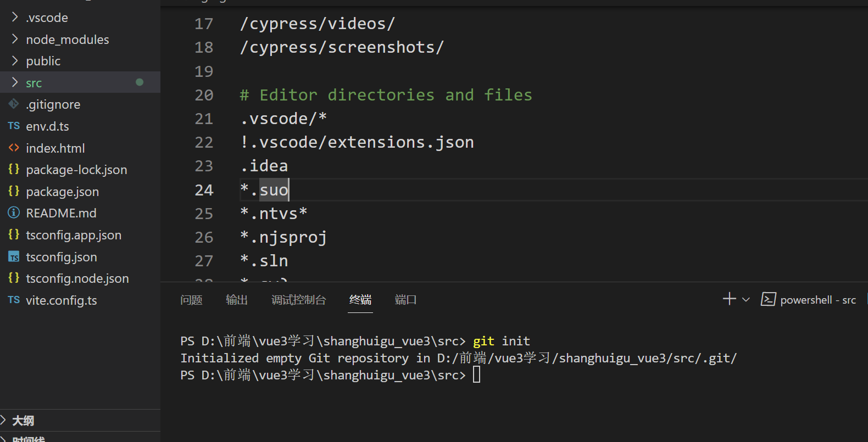Expand the node_modules folder
Viewport: 868px width, 442px height.
(15, 40)
